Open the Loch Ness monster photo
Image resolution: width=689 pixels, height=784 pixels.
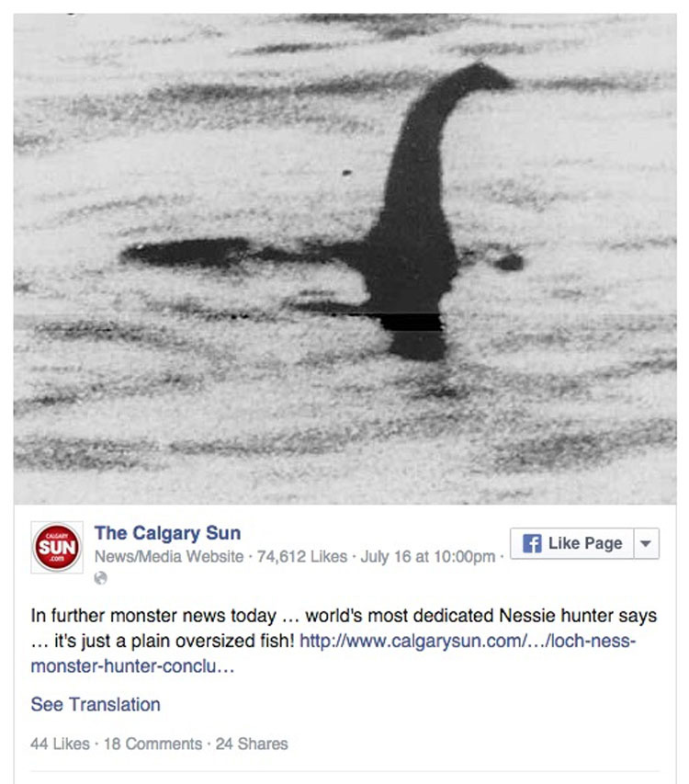tap(344, 258)
